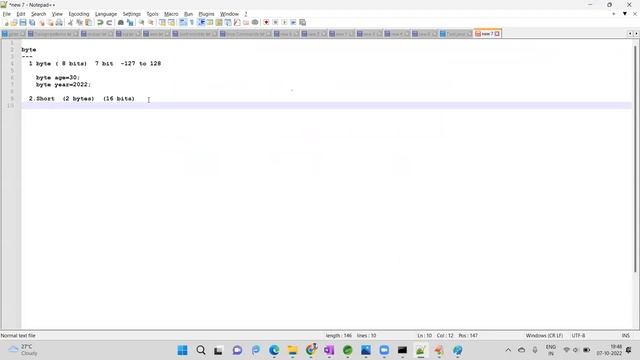Open Windows taskbar Search

(x=201, y=350)
